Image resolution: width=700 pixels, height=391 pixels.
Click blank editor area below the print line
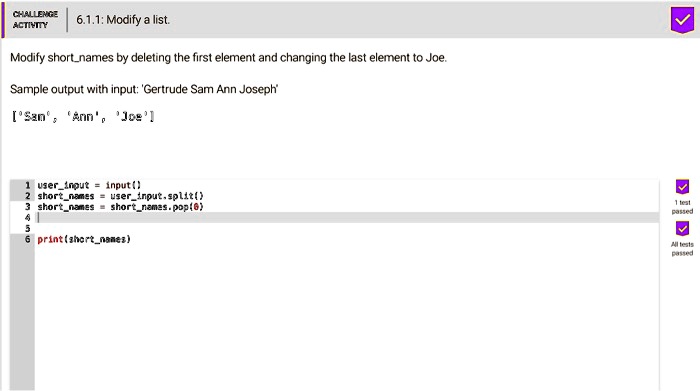click(346, 317)
